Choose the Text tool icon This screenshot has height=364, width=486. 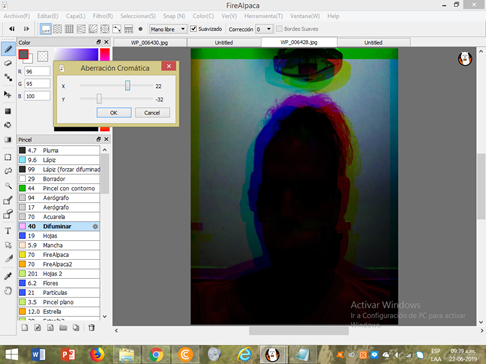8,231
